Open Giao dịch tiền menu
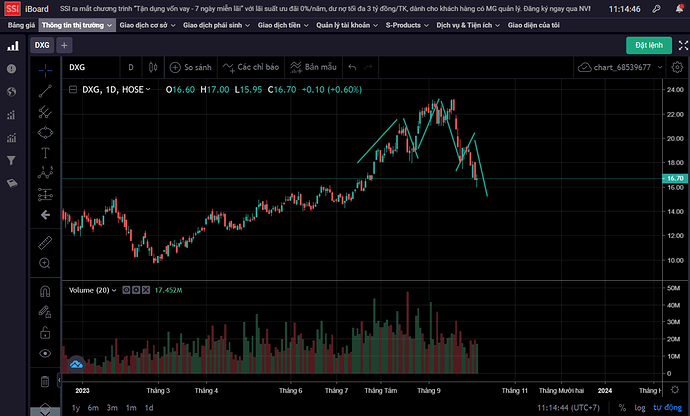 [283, 26]
